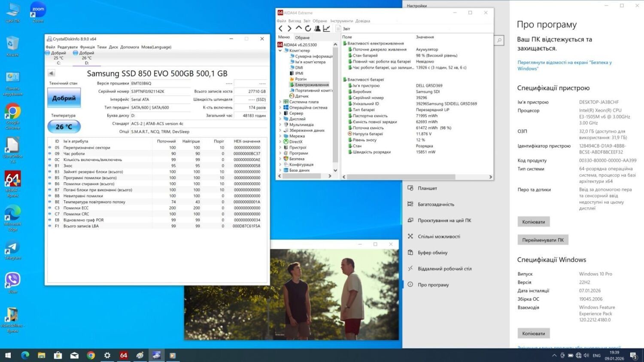Click the Перейменувати ПК button
The image size is (644, 362).
543,240
